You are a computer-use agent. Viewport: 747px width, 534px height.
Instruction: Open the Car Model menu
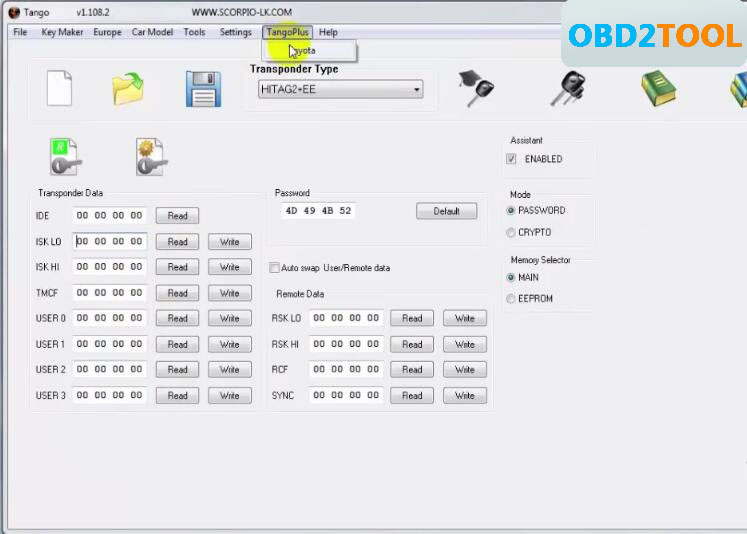click(152, 32)
